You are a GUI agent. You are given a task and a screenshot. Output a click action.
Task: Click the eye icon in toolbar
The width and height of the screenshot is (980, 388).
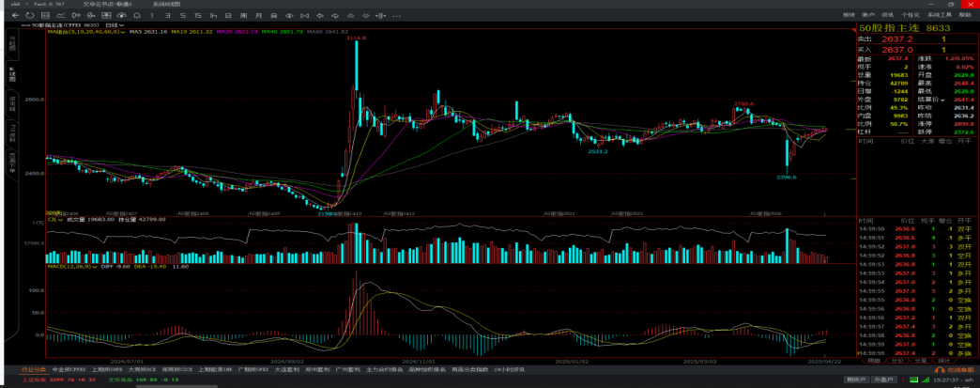[289, 16]
